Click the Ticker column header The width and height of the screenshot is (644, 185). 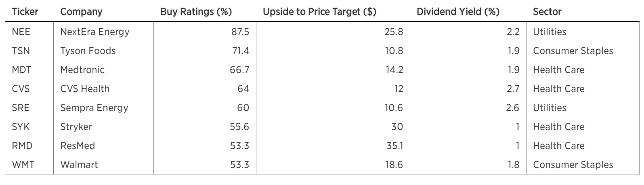(x=25, y=12)
